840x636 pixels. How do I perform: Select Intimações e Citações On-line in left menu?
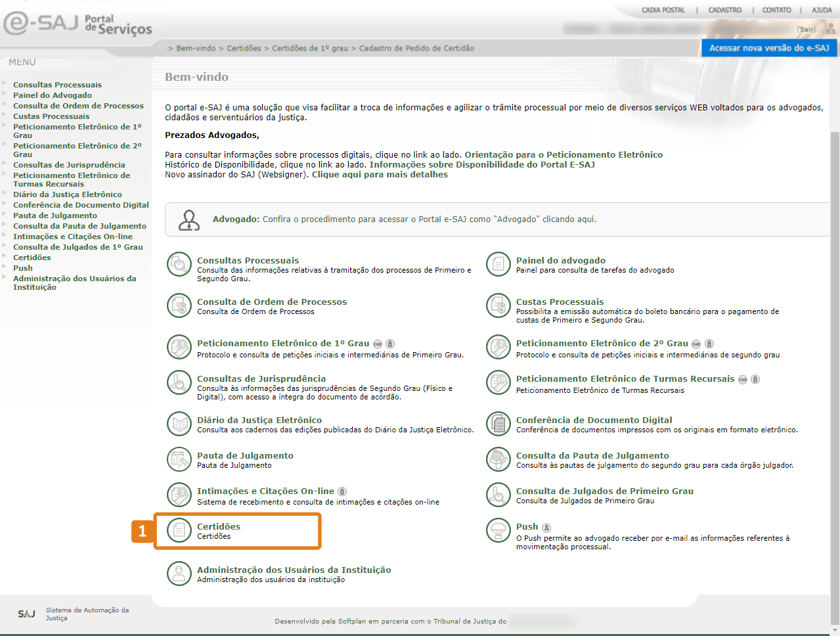[x=73, y=237]
